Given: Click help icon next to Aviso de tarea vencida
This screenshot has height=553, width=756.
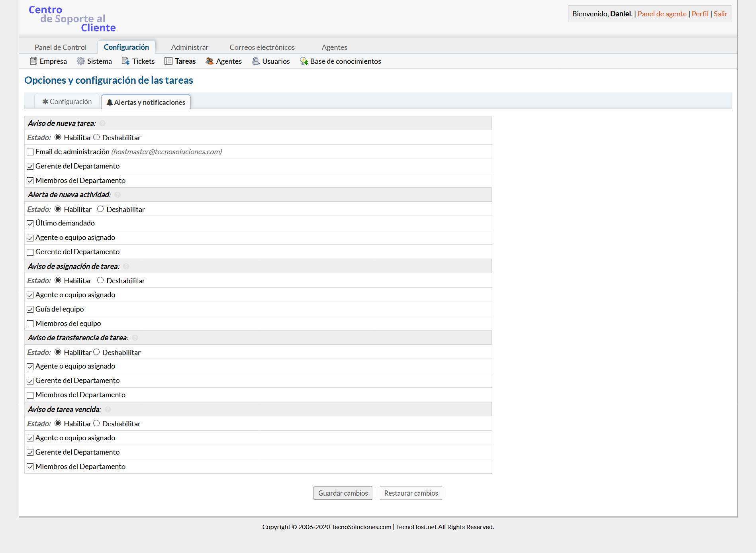Looking at the screenshot, I should pyautogui.click(x=108, y=410).
